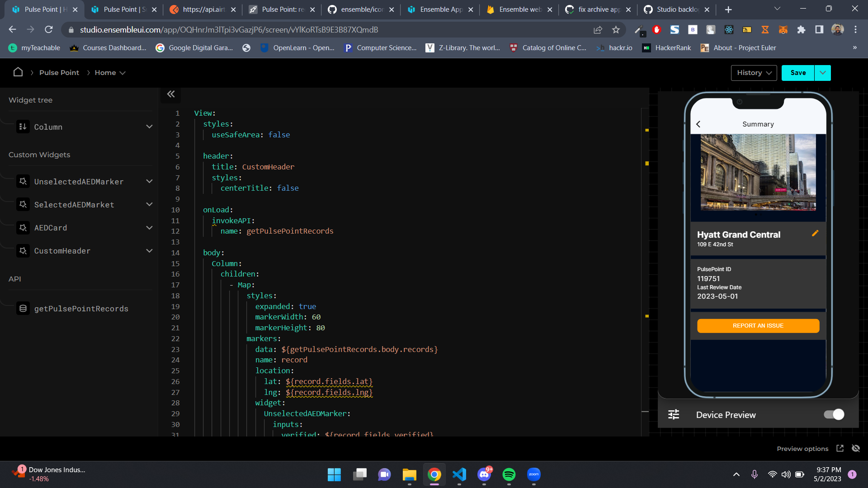868x488 pixels.
Task: Disable the Device Preview toggle
Action: coord(833,414)
